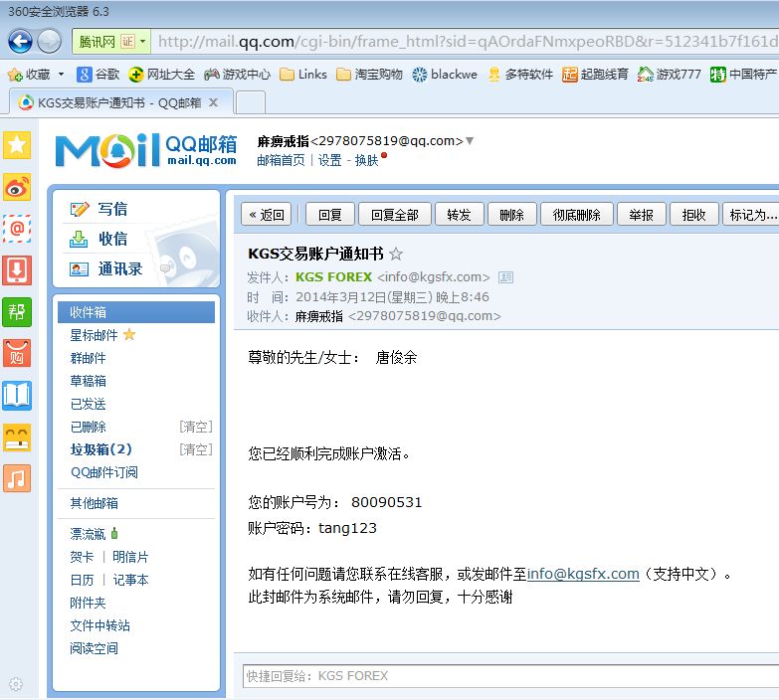Select the 收件箱 inbox folder

pyautogui.click(x=136, y=312)
